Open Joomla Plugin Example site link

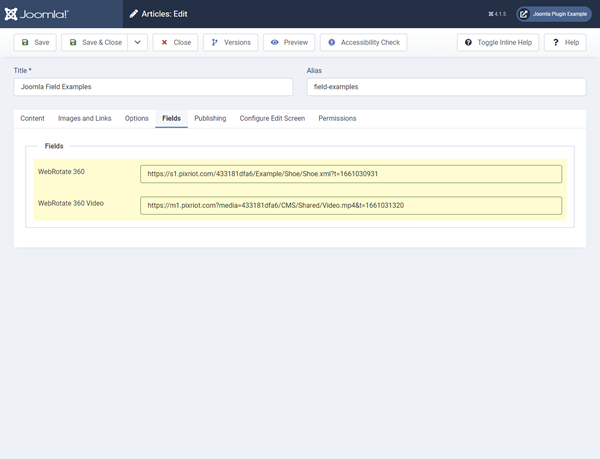[x=554, y=14]
